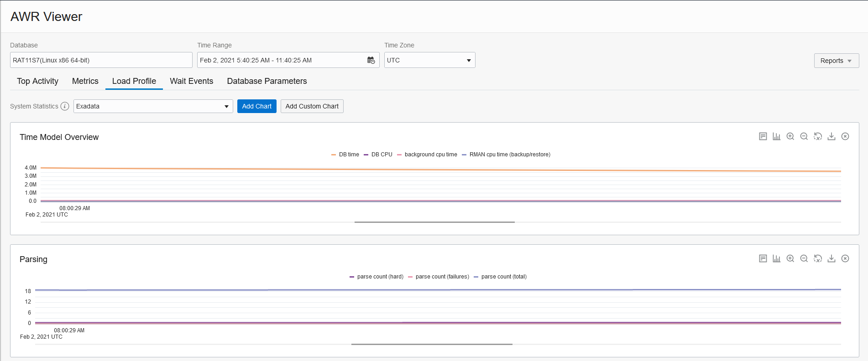
Task: Switch to the Wait Events tab
Action: (191, 81)
